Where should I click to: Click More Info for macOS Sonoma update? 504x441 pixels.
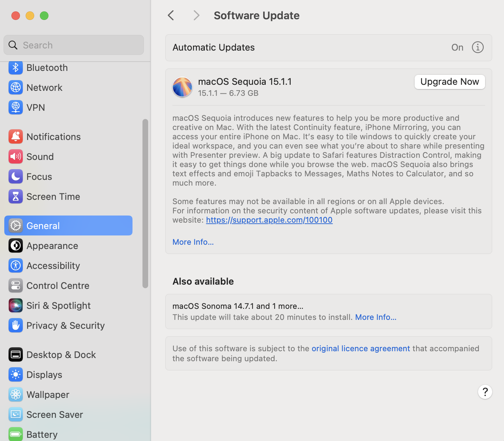(x=376, y=317)
